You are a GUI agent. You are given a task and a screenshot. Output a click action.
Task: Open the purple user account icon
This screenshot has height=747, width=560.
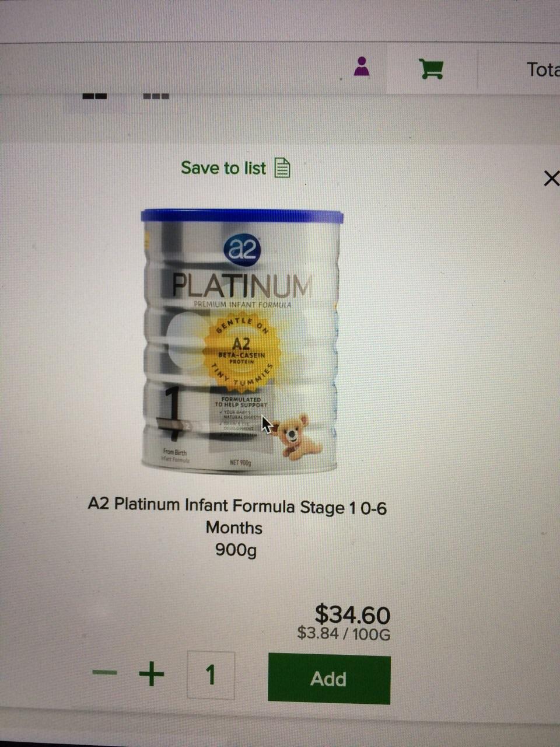(362, 67)
